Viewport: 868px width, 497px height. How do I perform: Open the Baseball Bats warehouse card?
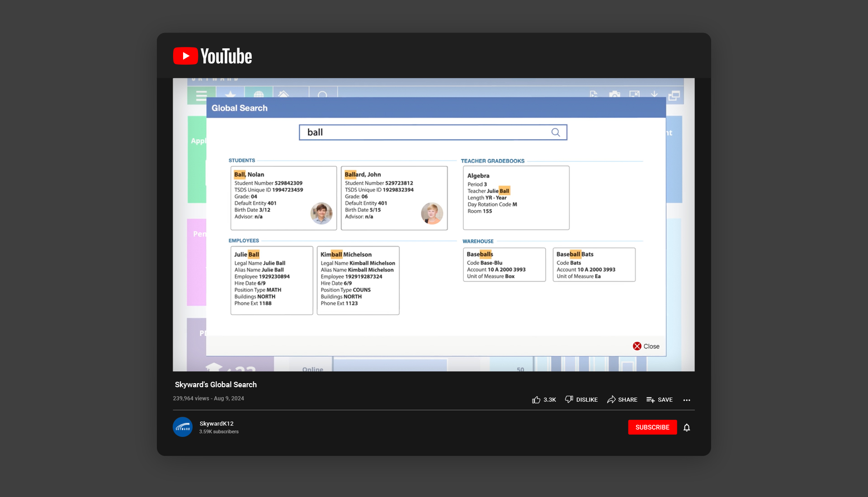pyautogui.click(x=594, y=264)
